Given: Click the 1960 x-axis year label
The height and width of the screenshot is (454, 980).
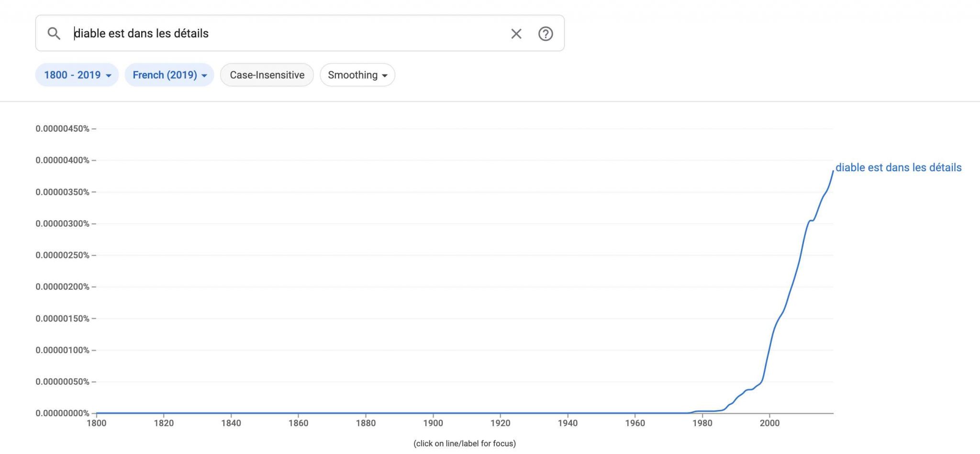Looking at the screenshot, I should (635, 423).
